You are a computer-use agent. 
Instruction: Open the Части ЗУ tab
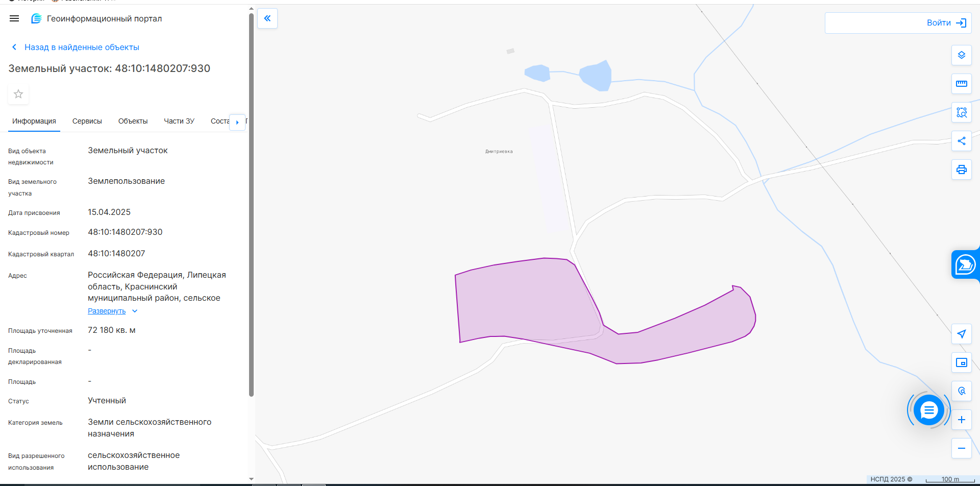tap(179, 121)
